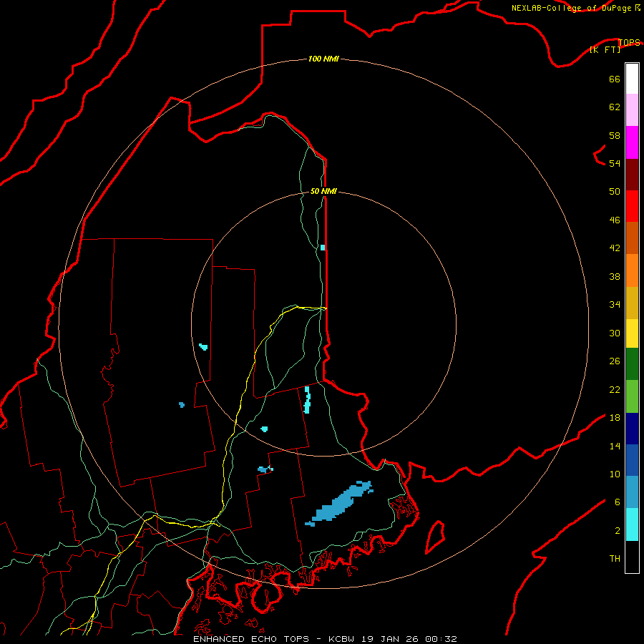This screenshot has height=644, width=644.
Task: Click the '26' legend value
Action: click(x=615, y=361)
